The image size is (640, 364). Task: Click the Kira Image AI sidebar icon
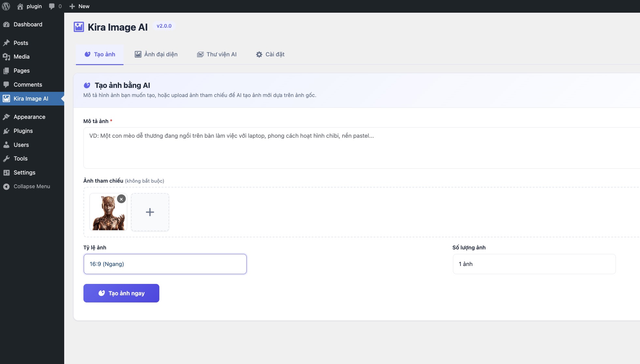(x=6, y=99)
